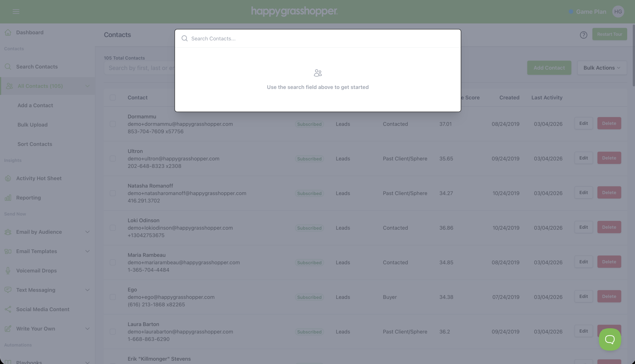The height and width of the screenshot is (364, 635).
Task: Open the hamburger menu icon
Action: (x=16, y=11)
